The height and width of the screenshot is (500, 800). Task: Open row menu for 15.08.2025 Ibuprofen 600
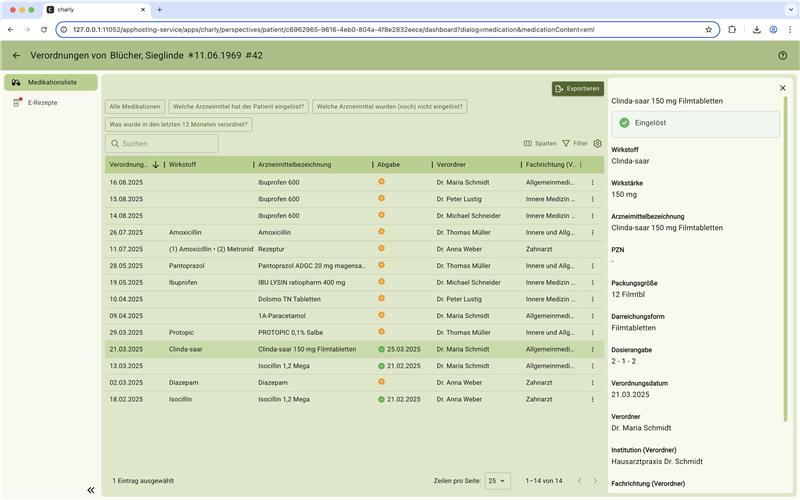tap(592, 199)
